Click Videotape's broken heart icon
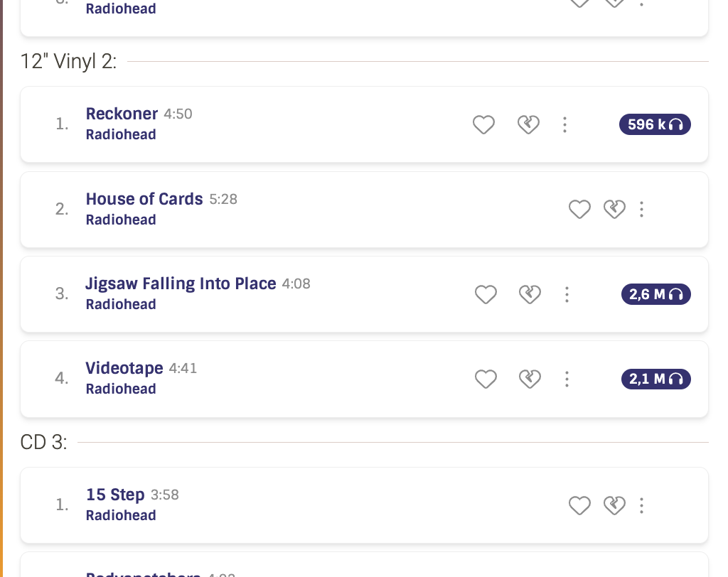728x577 pixels. click(x=530, y=379)
